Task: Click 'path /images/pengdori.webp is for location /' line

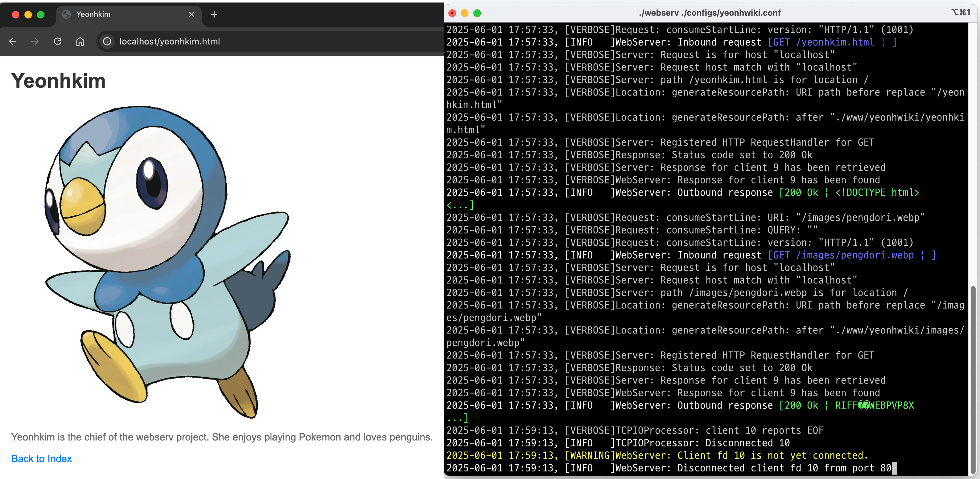Action: [x=677, y=293]
